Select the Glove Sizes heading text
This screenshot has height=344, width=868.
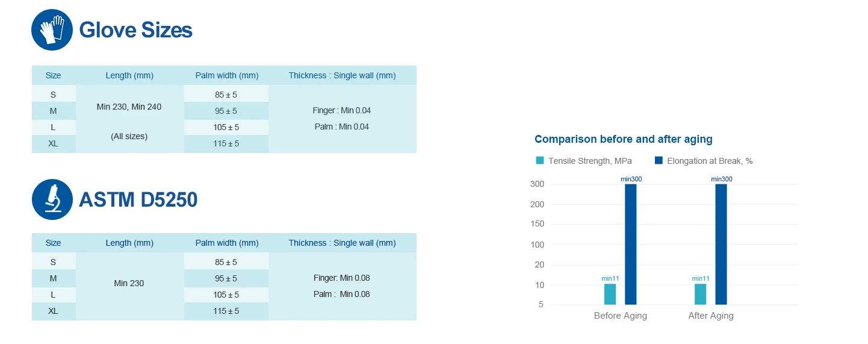coord(135,30)
